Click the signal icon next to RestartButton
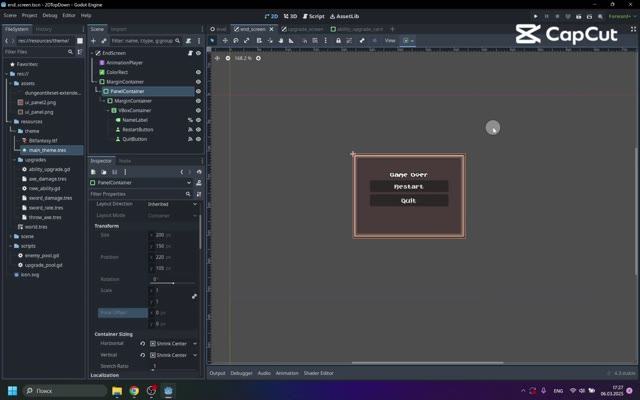The height and width of the screenshot is (400, 640). [190, 129]
